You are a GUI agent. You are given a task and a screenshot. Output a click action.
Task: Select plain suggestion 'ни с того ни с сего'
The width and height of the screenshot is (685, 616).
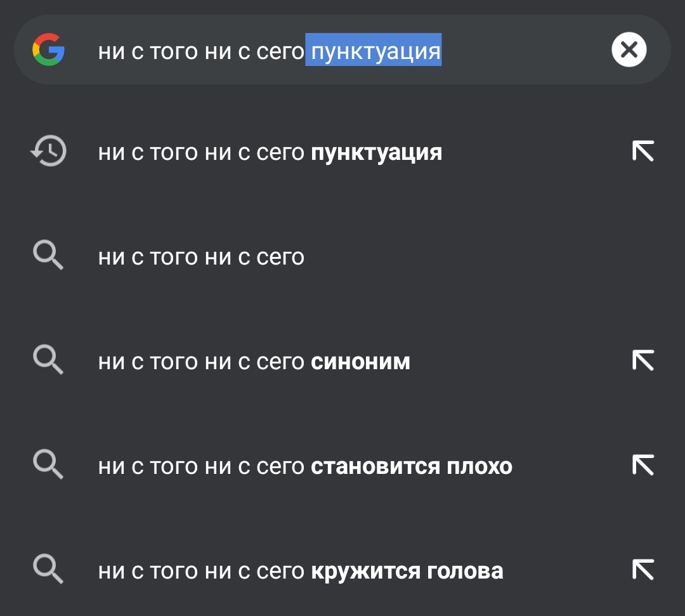pyautogui.click(x=342, y=257)
